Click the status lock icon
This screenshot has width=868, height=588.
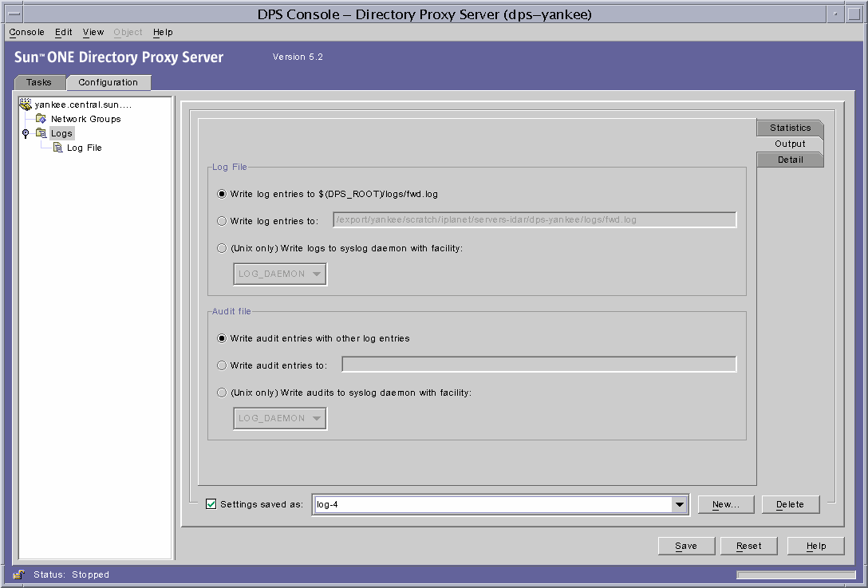tap(19, 574)
